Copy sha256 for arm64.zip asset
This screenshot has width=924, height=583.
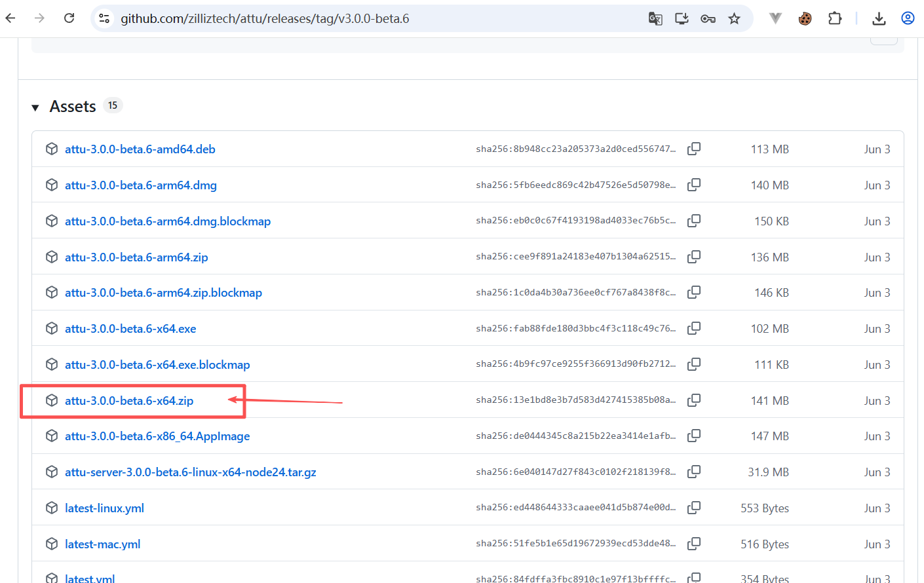click(694, 257)
